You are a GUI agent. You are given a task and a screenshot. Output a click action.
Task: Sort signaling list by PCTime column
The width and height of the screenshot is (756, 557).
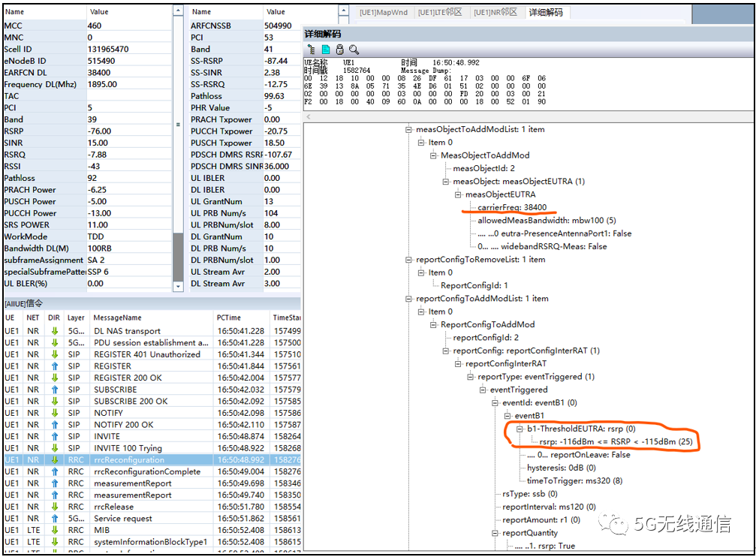(x=241, y=318)
